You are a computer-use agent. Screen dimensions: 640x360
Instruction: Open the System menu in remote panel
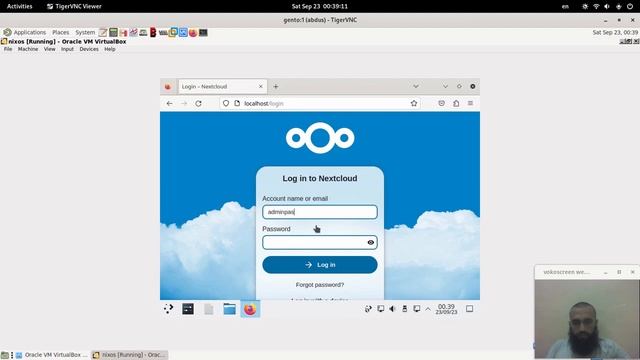tap(85, 32)
